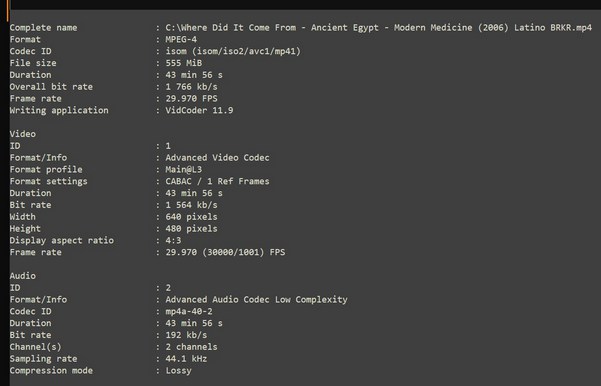Select Writing application VidCoder 11.9 text
This screenshot has width=601, height=386.
click(x=199, y=110)
